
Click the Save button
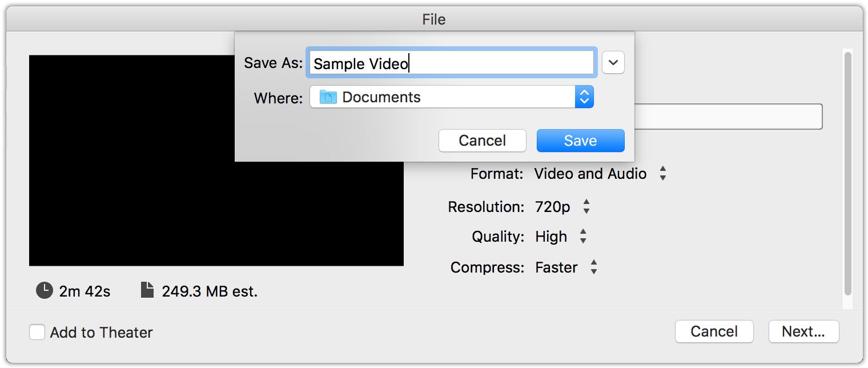(x=581, y=141)
